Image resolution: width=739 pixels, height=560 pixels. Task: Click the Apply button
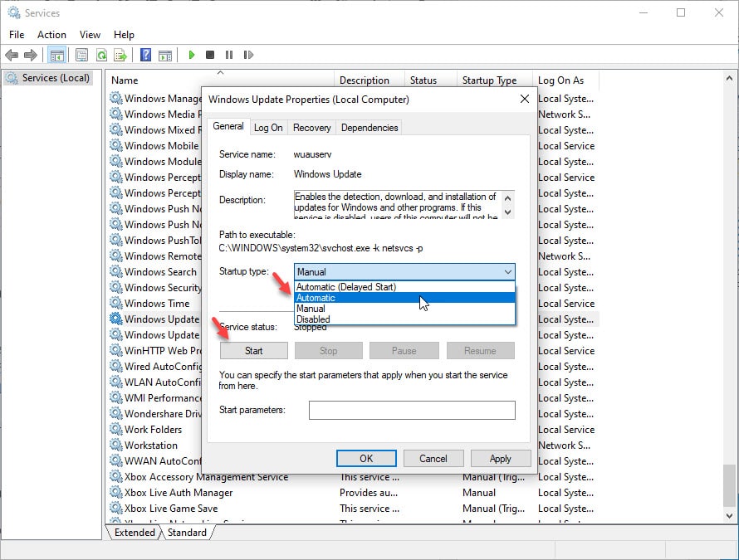(x=500, y=458)
